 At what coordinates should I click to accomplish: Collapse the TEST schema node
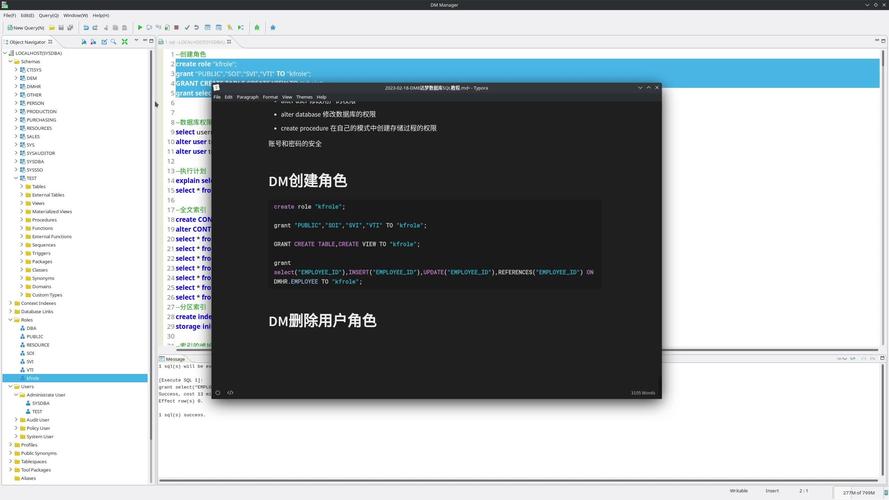(16, 178)
